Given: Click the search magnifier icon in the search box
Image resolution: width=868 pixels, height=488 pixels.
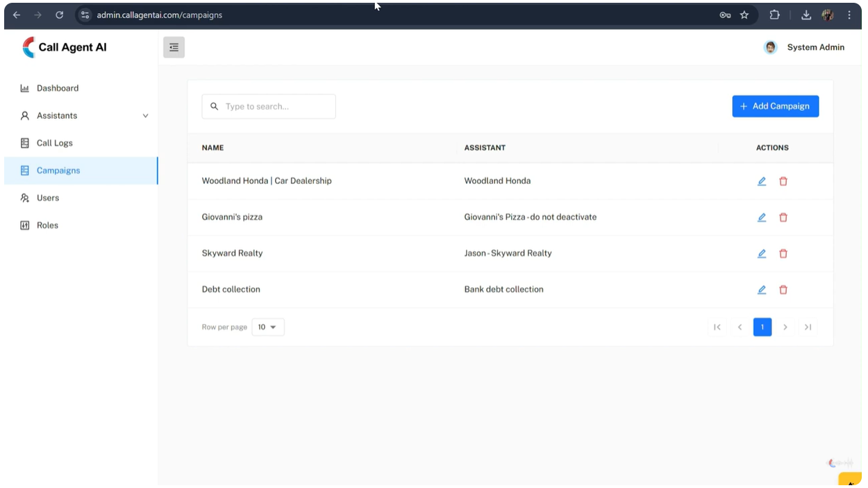Looking at the screenshot, I should tap(215, 106).
